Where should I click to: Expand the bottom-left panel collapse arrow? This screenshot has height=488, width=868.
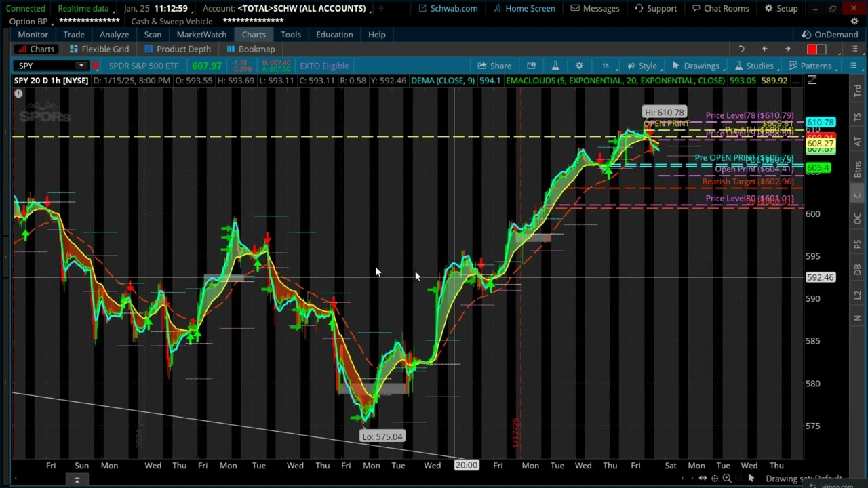(77, 480)
